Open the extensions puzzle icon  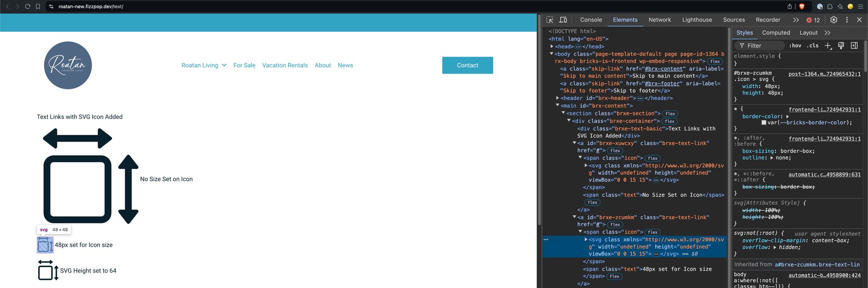click(830, 6)
